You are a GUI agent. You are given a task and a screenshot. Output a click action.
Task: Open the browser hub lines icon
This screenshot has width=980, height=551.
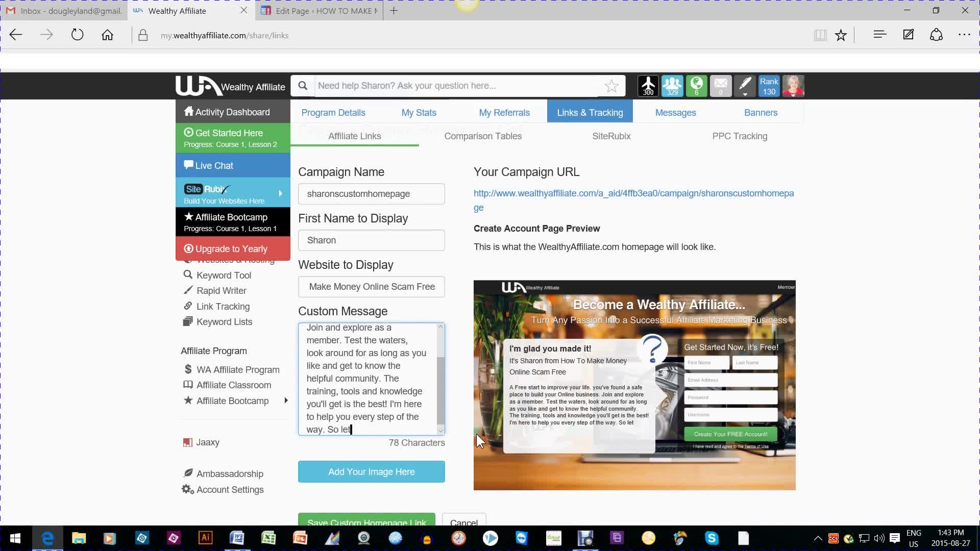[879, 34]
